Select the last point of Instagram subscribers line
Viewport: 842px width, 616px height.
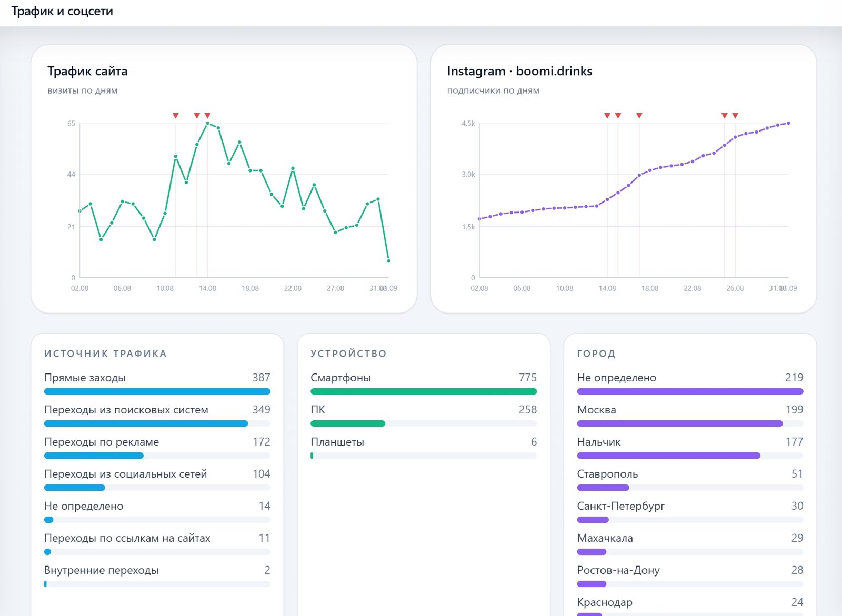[x=788, y=123]
